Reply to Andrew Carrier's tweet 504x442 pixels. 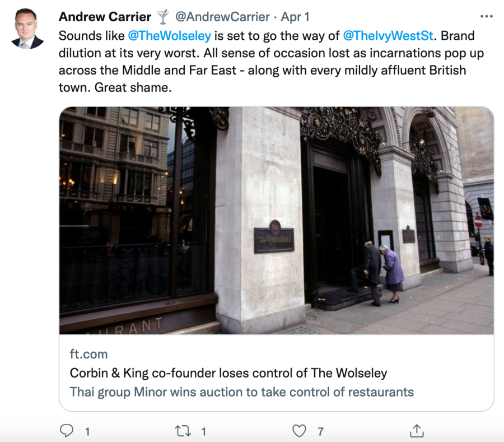67,430
